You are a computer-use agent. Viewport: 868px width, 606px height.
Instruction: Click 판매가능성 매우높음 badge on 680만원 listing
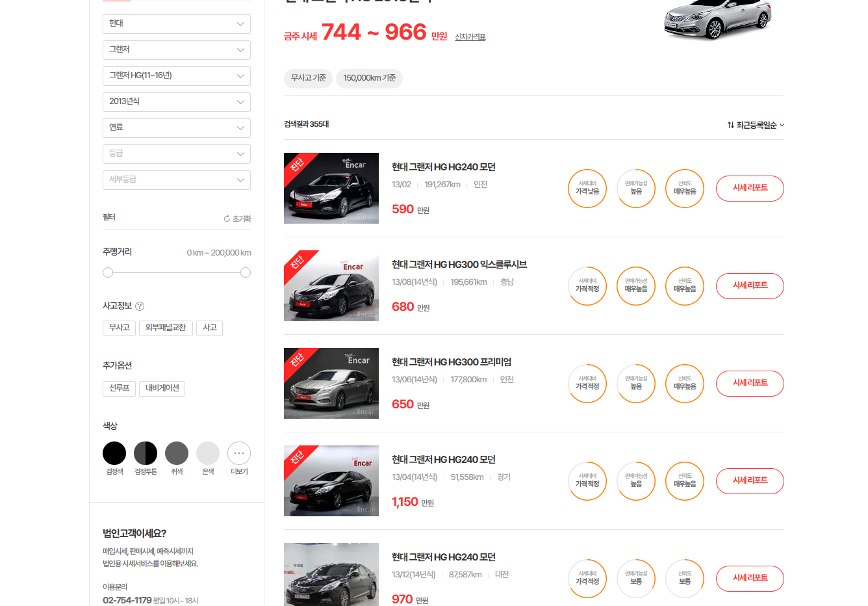(636, 286)
